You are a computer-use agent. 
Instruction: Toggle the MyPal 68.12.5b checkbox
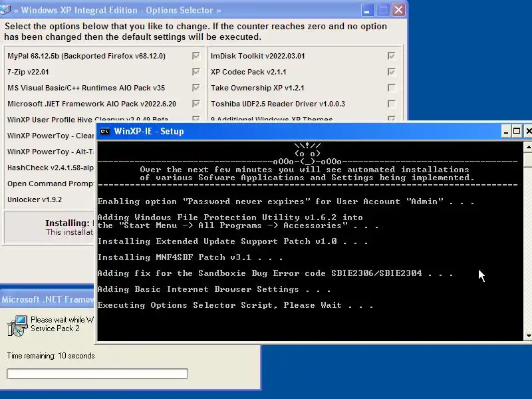coord(196,56)
